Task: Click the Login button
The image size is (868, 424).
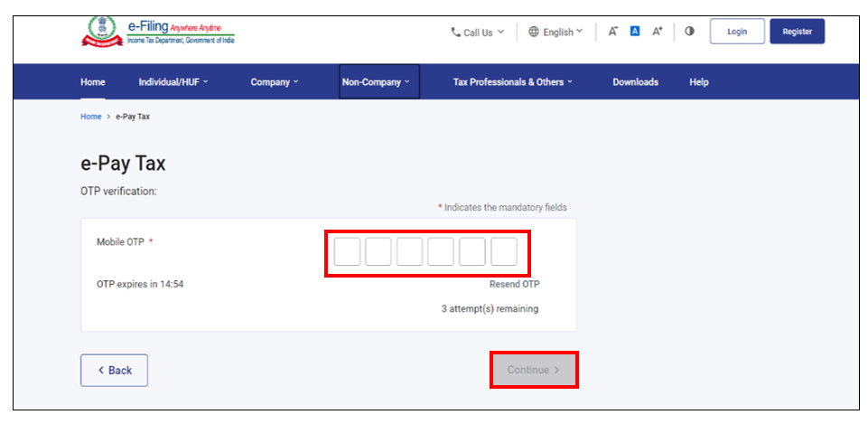Action: pyautogui.click(x=737, y=32)
